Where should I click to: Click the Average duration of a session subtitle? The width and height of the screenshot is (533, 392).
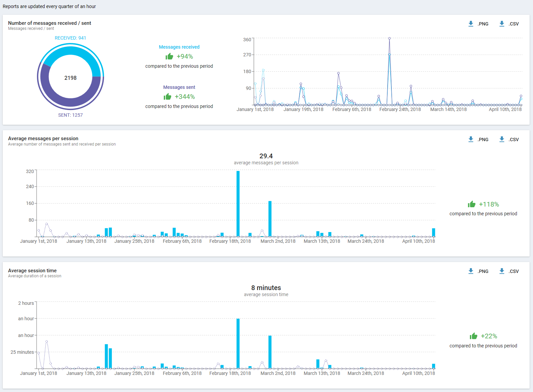35,276
